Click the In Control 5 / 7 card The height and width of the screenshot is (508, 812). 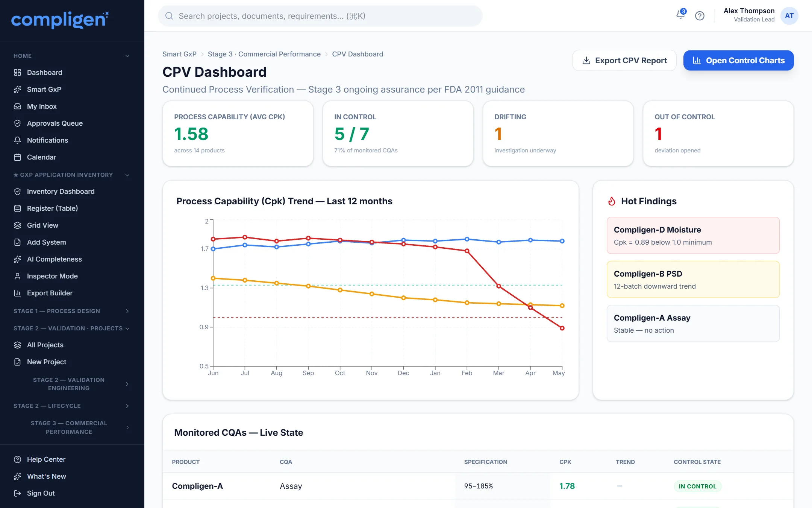pyautogui.click(x=398, y=134)
